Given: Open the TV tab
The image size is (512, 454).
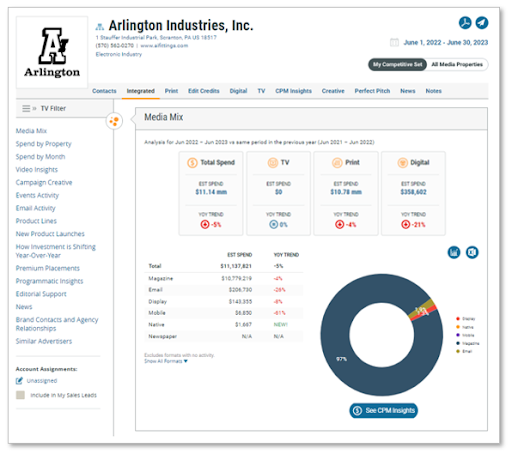Looking at the screenshot, I should click(261, 91).
